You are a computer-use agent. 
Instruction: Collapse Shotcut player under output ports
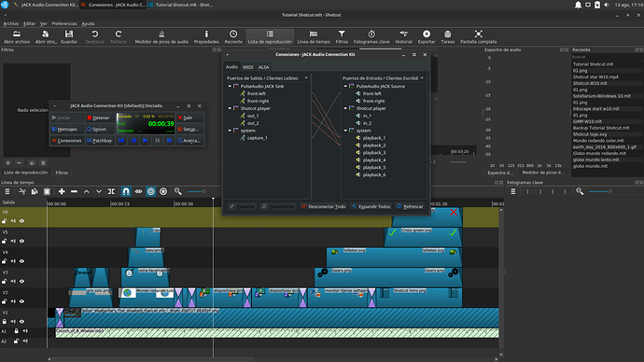click(x=230, y=108)
